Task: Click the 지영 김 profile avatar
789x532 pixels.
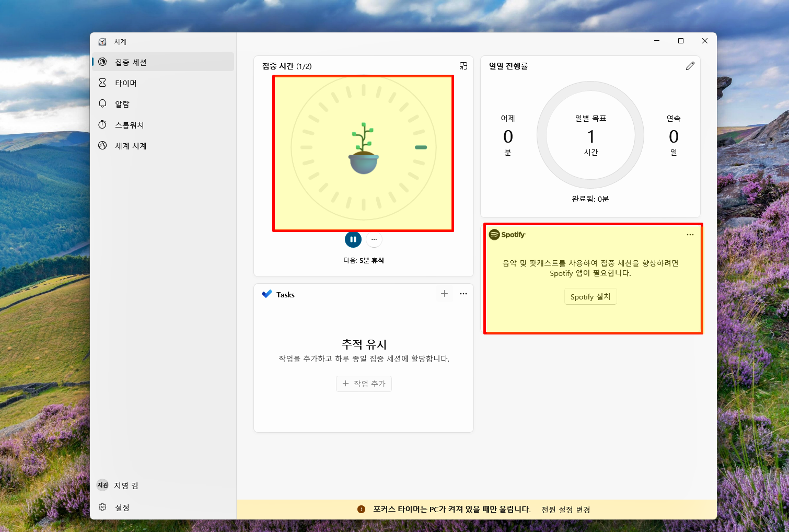Action: (102, 485)
